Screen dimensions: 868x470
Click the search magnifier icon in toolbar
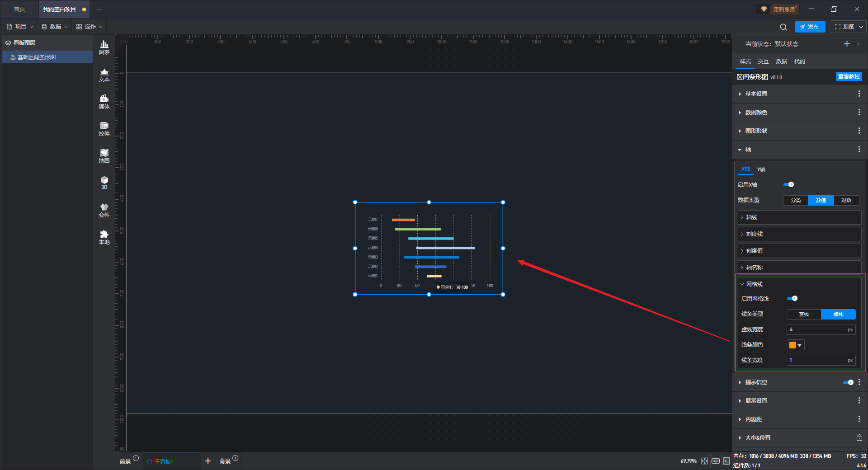[783, 27]
